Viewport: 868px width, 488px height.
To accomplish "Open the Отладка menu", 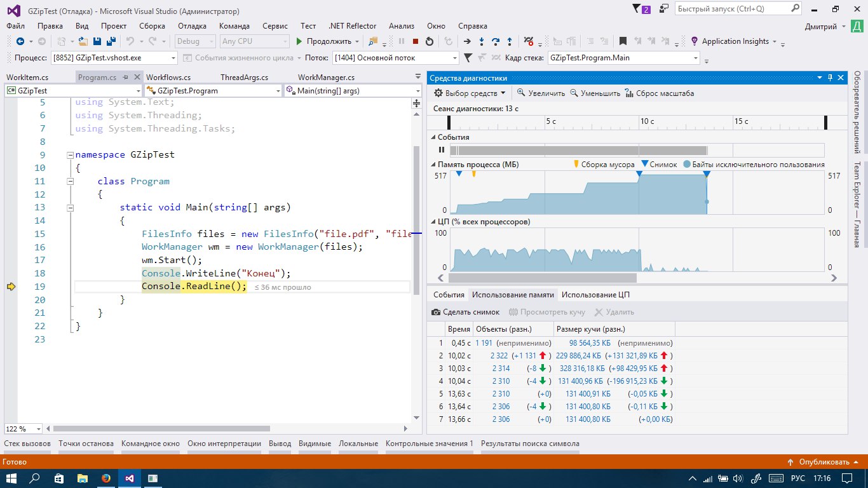I will (192, 26).
